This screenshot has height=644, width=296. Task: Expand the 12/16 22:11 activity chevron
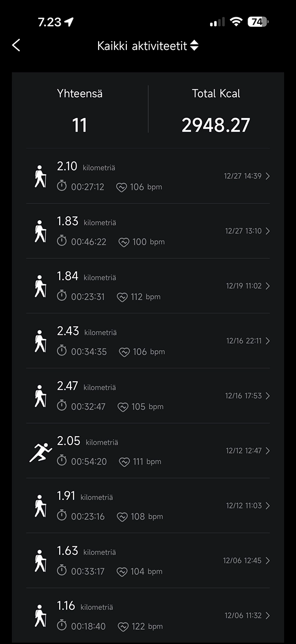(267, 341)
